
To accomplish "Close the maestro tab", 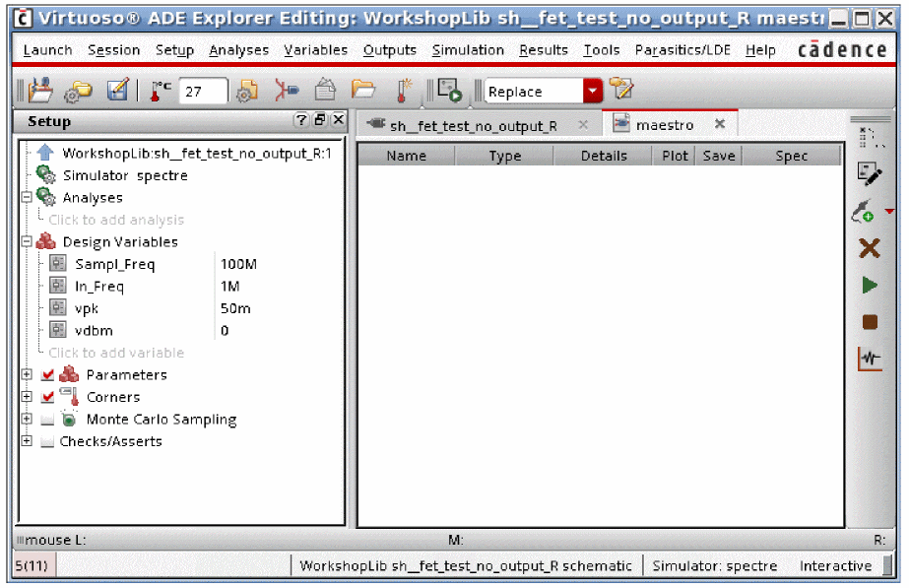I will pos(720,123).
